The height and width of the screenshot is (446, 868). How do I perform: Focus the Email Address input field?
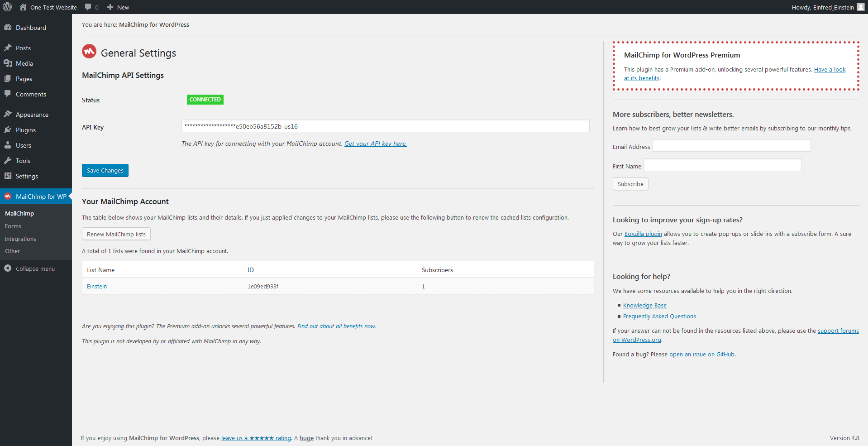point(731,146)
